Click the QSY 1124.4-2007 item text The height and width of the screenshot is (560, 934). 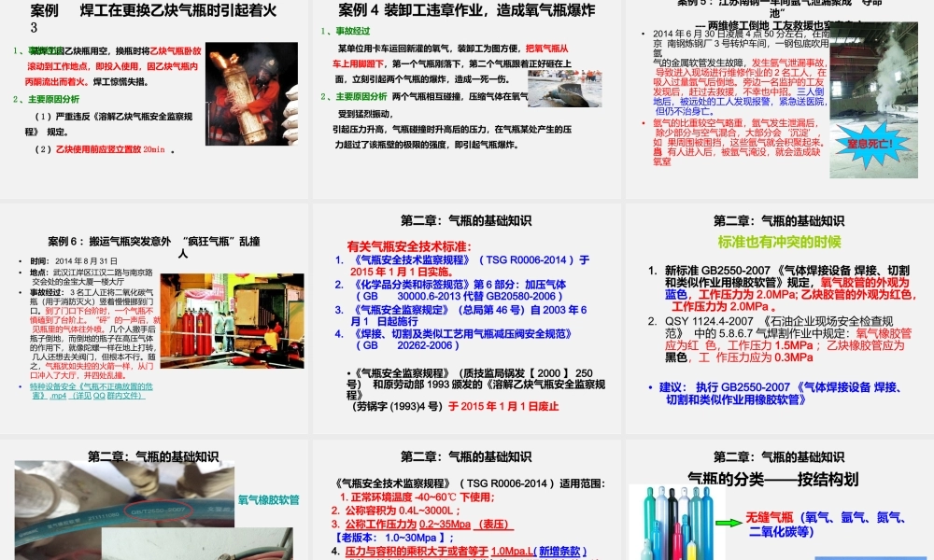(782, 339)
